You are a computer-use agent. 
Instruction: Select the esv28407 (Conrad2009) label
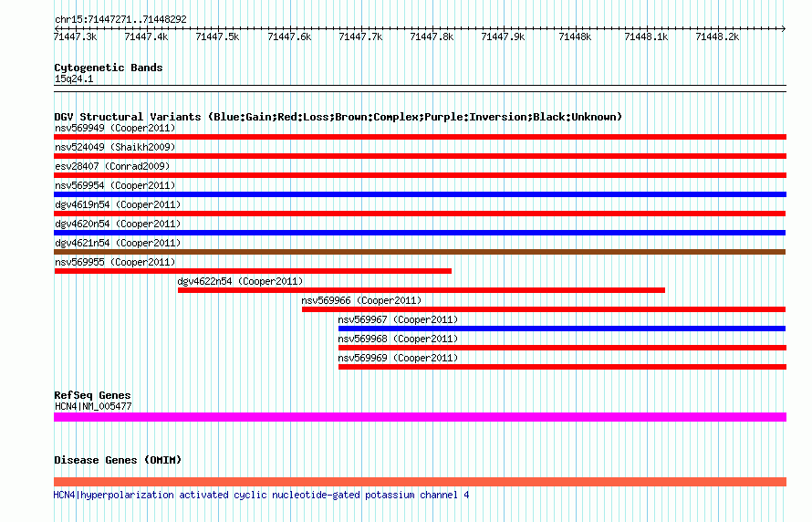[112, 166]
